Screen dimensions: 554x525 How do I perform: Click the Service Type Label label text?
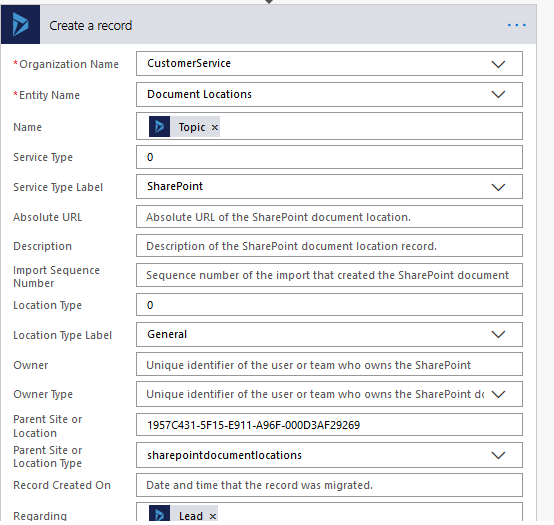58,187
